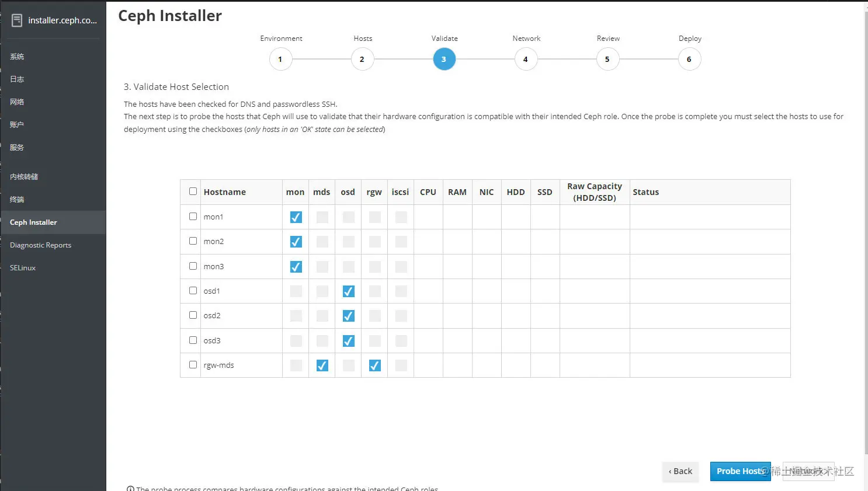Toggle the mon role checkbox for mon2
Viewport: 868px width, 491px height.
pyautogui.click(x=296, y=242)
